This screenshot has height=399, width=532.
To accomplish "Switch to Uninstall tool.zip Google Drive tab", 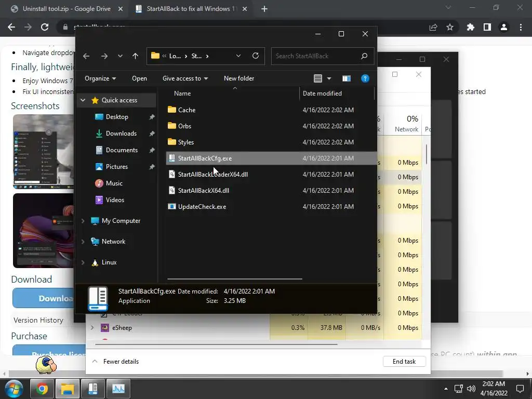I will click(x=66, y=9).
